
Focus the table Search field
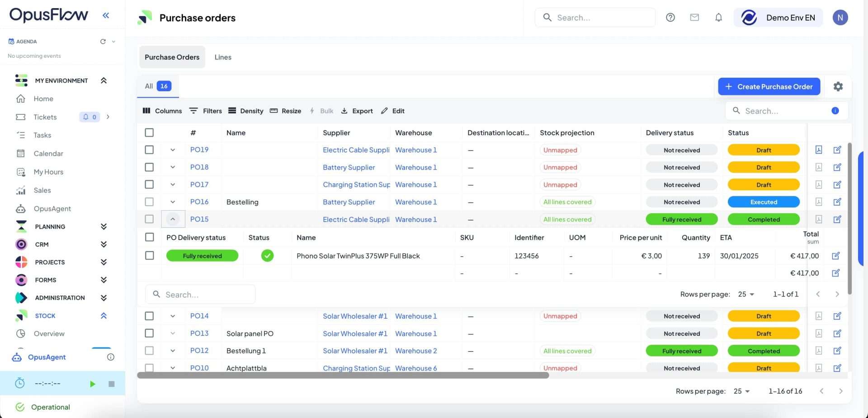point(787,111)
